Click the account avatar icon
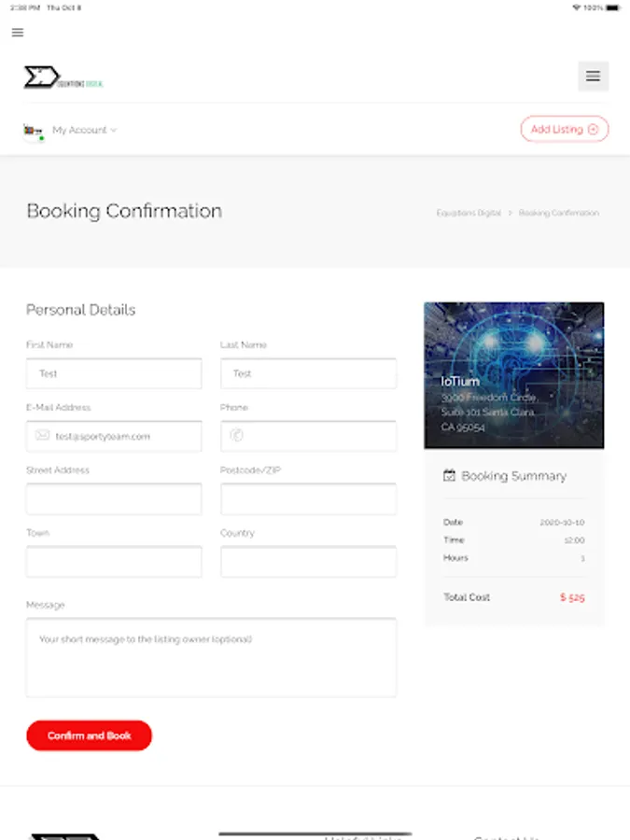The height and width of the screenshot is (840, 630). pos(34,131)
